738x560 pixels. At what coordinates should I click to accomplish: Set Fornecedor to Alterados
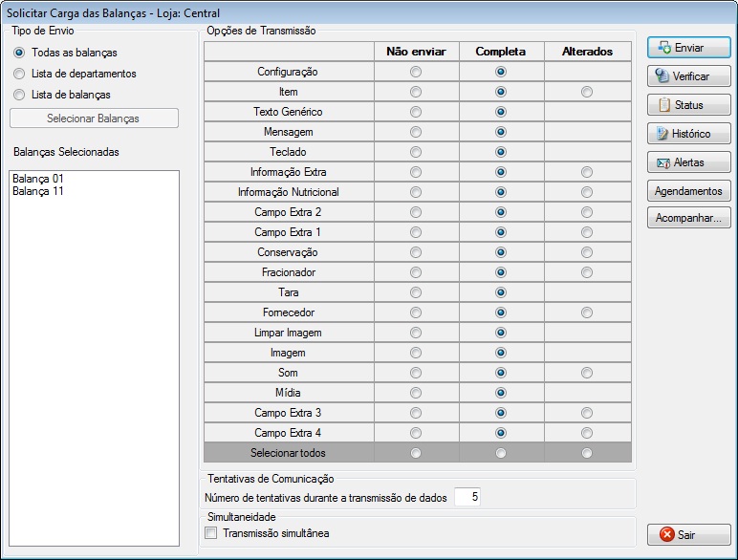coord(586,312)
